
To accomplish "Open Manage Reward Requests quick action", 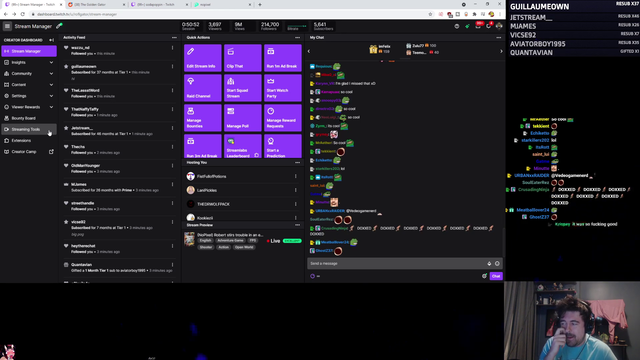I will 282,118.
